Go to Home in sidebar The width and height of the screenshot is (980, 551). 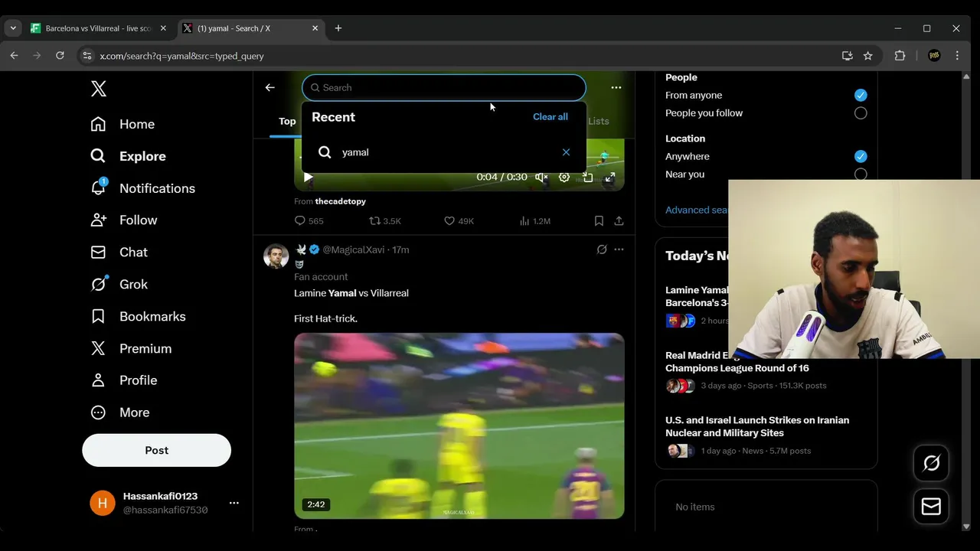click(x=122, y=124)
